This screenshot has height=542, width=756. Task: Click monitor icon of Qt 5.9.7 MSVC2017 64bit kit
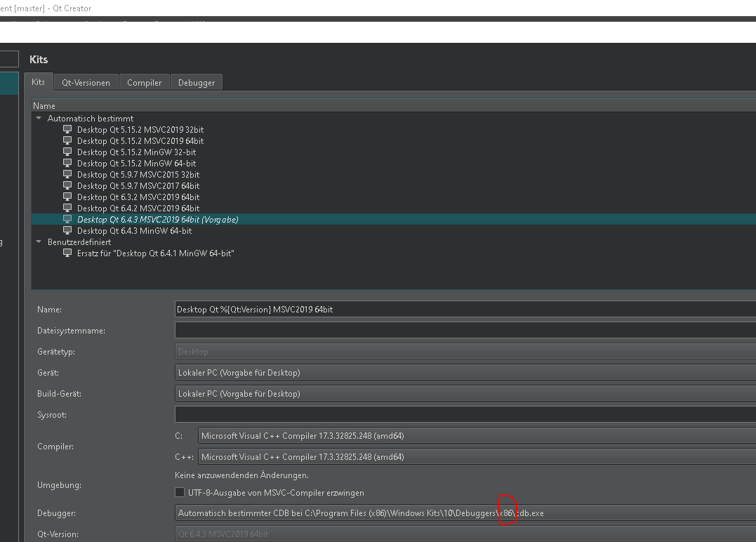(x=67, y=185)
